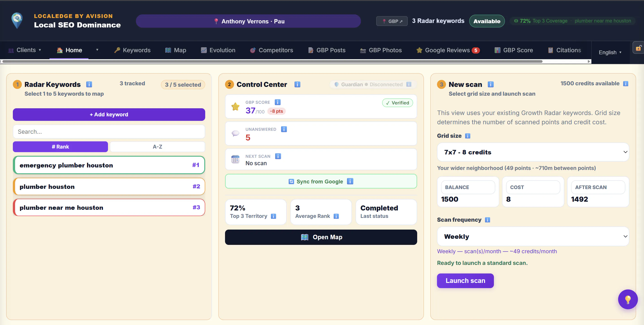This screenshot has width=644, height=325.
Task: Open Grid size dropdown 7x7 - 8 credits
Action: point(533,152)
